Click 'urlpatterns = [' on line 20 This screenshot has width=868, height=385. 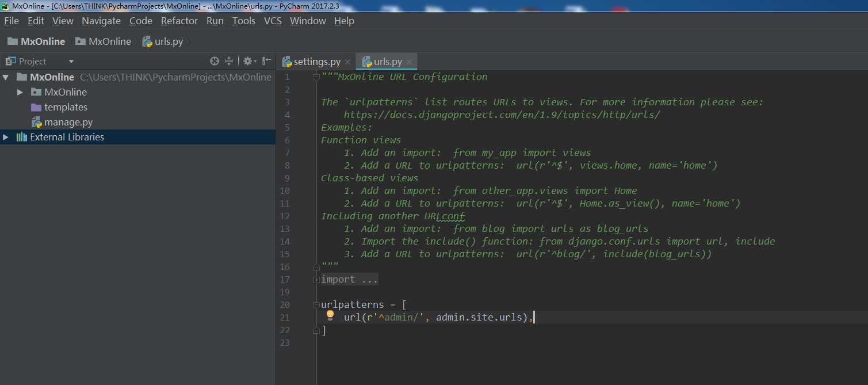(x=364, y=305)
